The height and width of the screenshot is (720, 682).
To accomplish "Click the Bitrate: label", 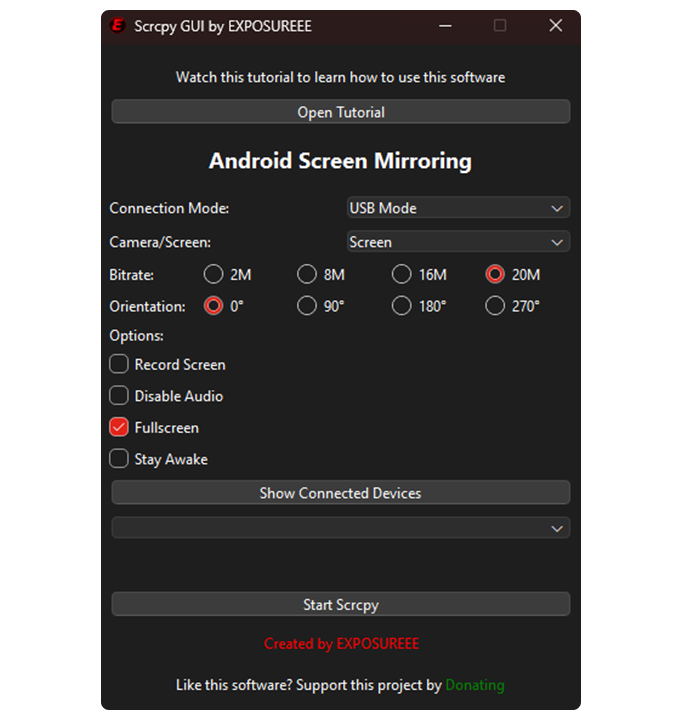I will coord(131,275).
